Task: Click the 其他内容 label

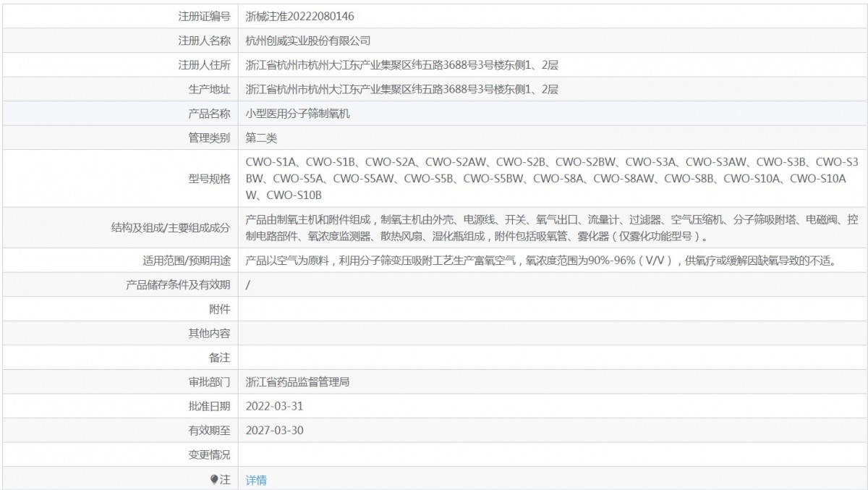Action: click(209, 334)
